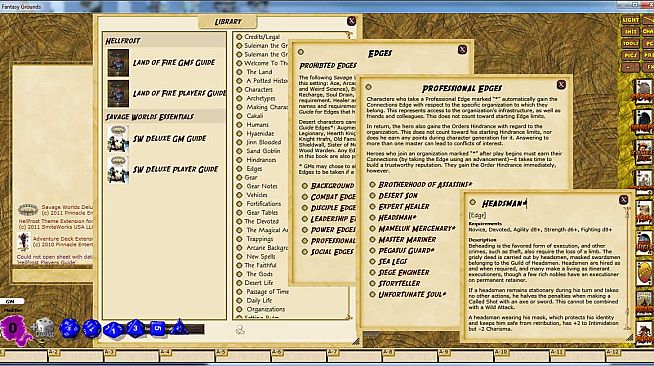Screen dimensions: 654x366
Task: Open Desert Son edge entry
Action: pos(398,196)
